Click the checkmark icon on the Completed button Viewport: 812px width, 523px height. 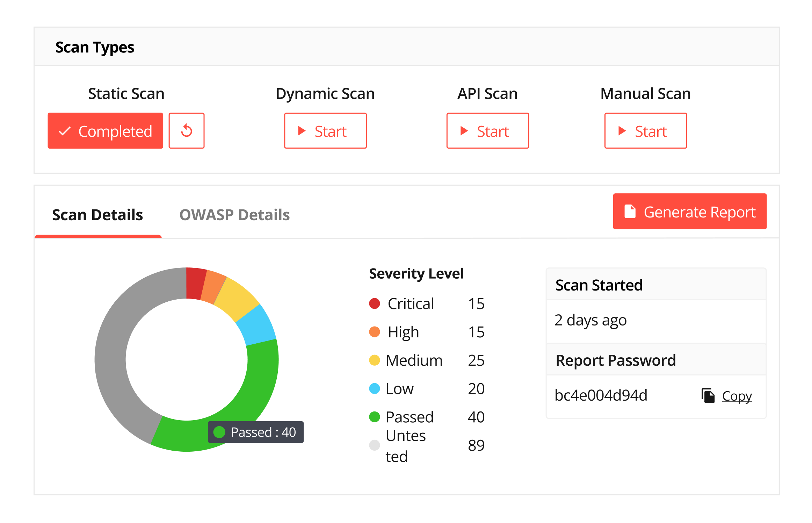point(64,131)
